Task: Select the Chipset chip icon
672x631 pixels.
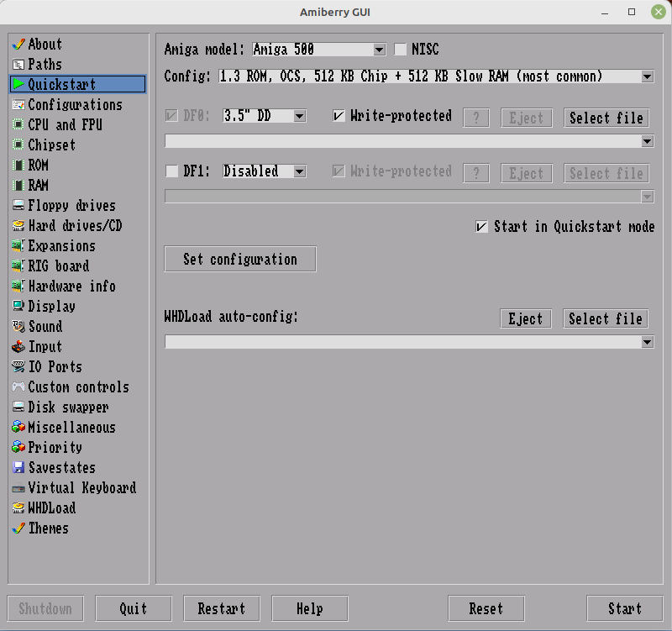Action: (18, 145)
